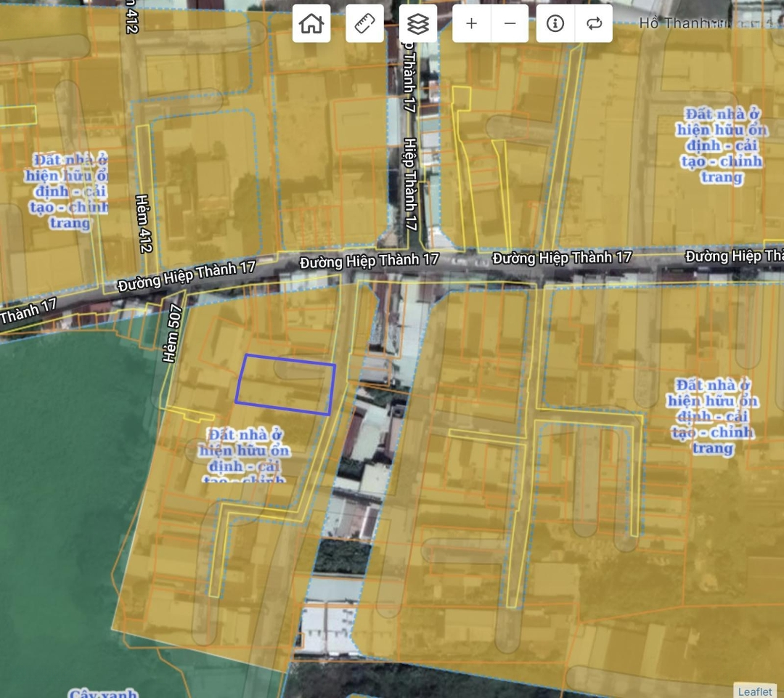Select the blue-outlined land parcel
The image size is (784, 698).
285,385
